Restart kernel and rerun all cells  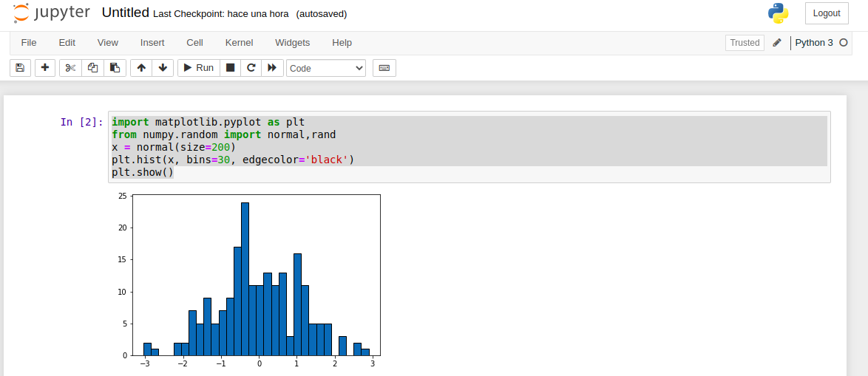[272, 68]
